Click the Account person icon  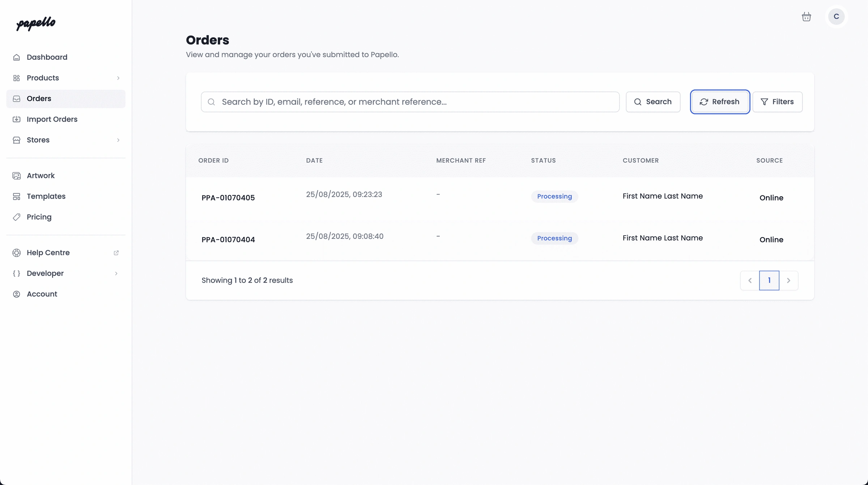point(17,294)
